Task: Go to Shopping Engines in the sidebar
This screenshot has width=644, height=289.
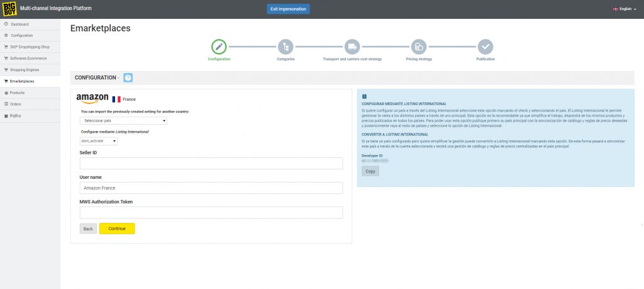Action: [x=25, y=69]
